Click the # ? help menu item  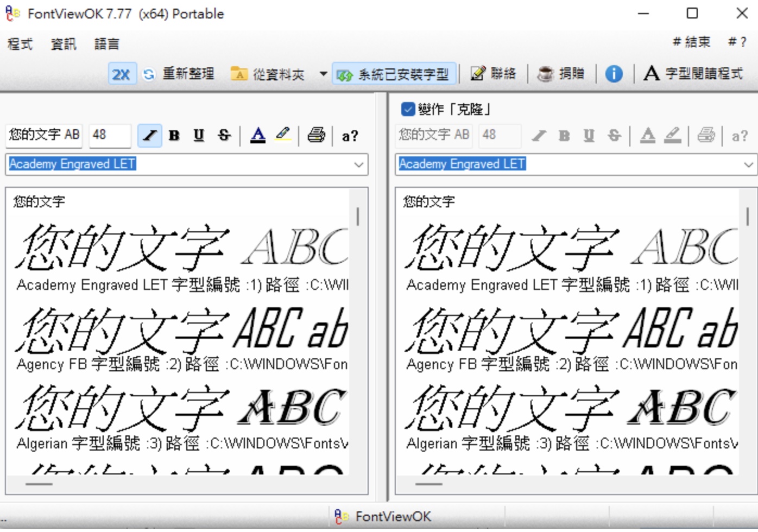737,42
